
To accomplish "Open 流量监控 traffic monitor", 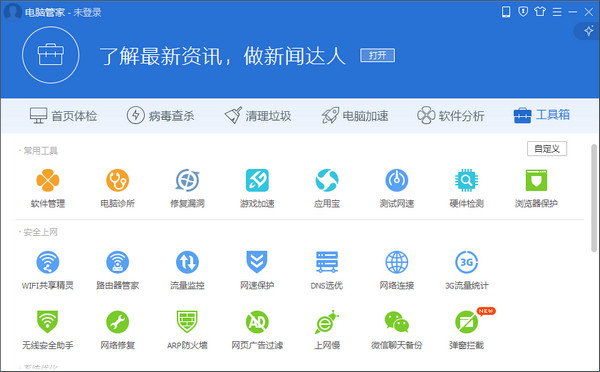I will (x=187, y=270).
